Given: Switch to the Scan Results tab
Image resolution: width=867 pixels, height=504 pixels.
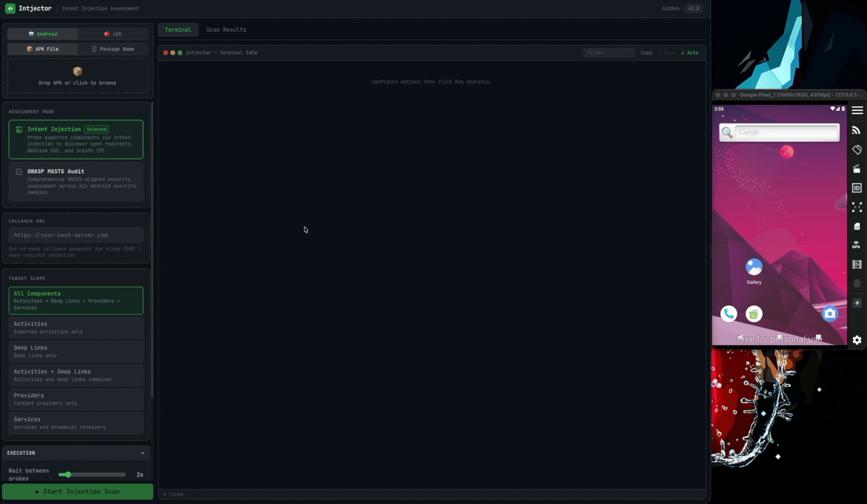Looking at the screenshot, I should [x=226, y=29].
